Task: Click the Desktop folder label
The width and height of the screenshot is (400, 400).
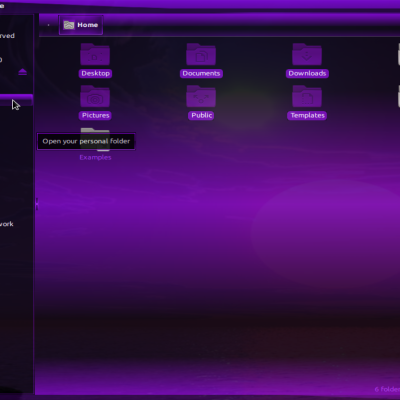Action: [x=95, y=73]
